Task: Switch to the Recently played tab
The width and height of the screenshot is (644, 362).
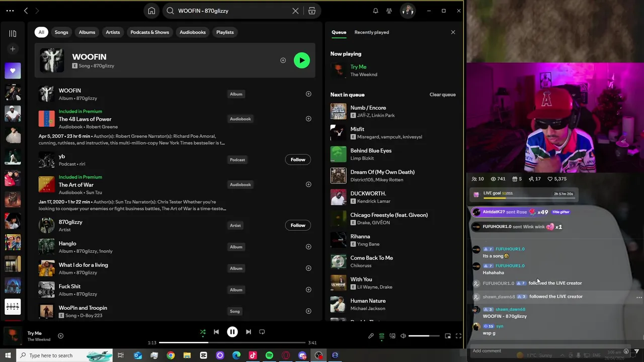Action: (371, 32)
